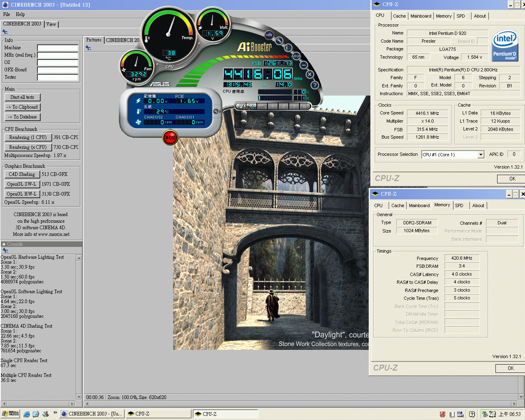
Task: Click the To Database button
Action: click(x=23, y=117)
